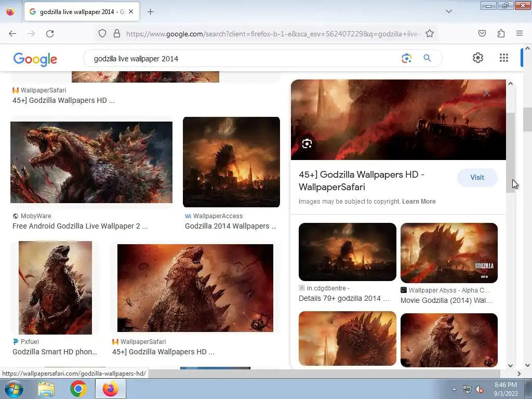
Task: Open WallpaperSafari Godzilla with helicopters thumbnail
Action: point(195,288)
